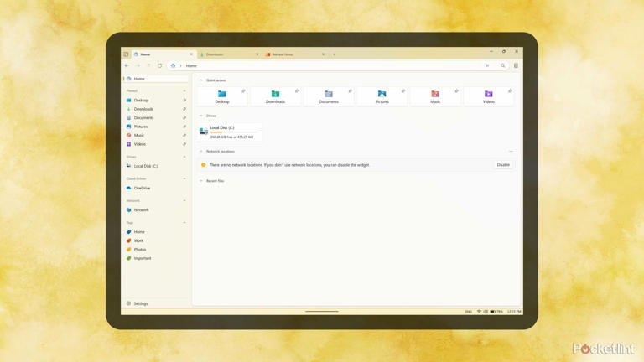
Task: Click the sidebar toggle icon beside the tabs
Action: pyautogui.click(x=126, y=54)
